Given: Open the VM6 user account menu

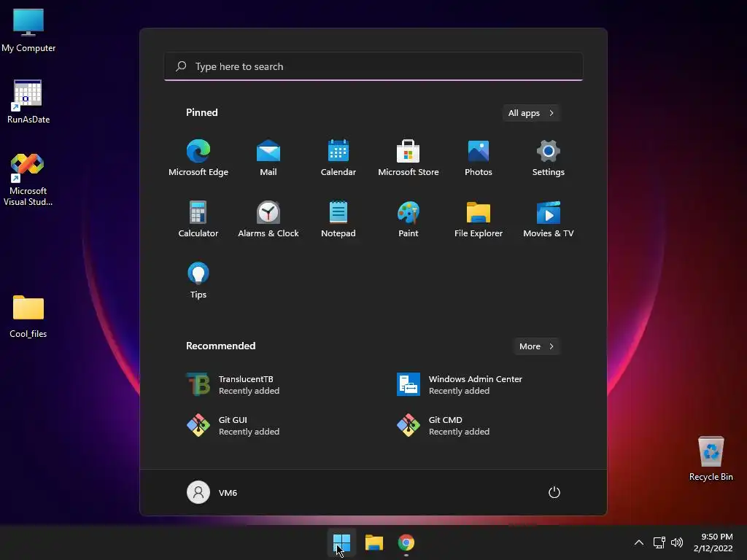Looking at the screenshot, I should (212, 492).
